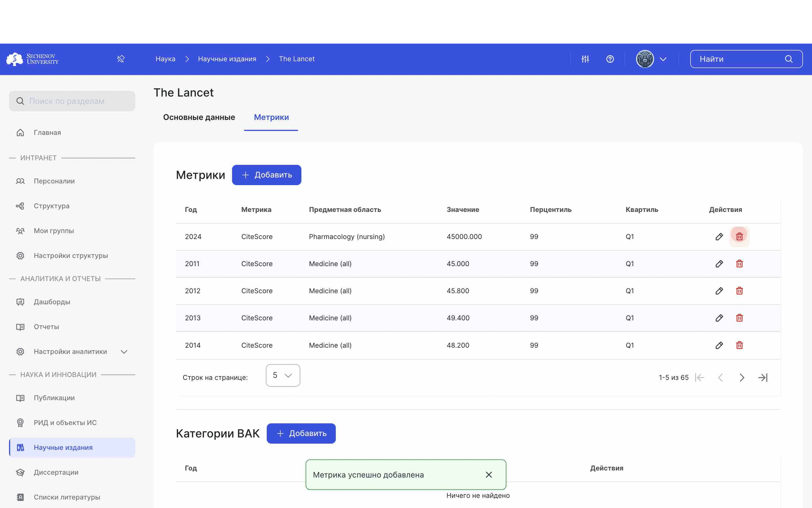Click Добавить next to Категории ВАК

pos(301,433)
